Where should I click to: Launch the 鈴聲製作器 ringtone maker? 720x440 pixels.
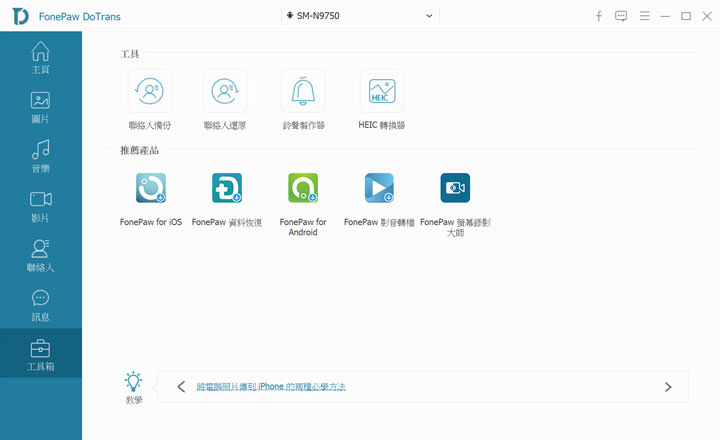pyautogui.click(x=303, y=91)
